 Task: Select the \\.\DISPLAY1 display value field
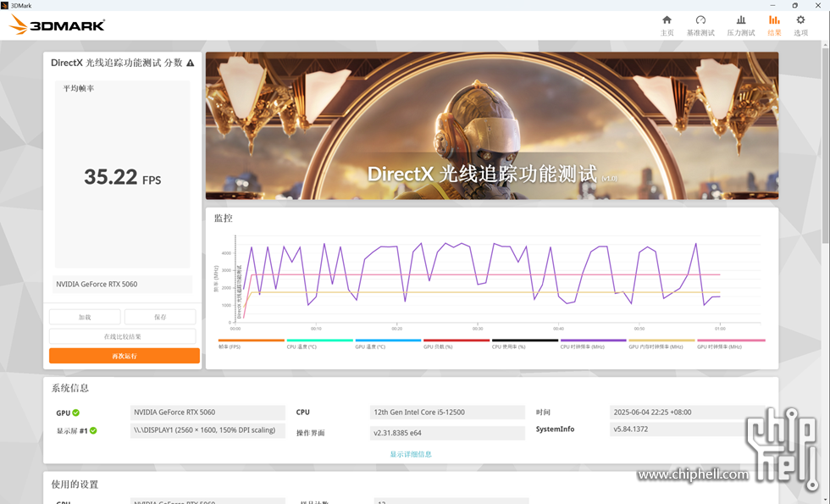point(207,430)
